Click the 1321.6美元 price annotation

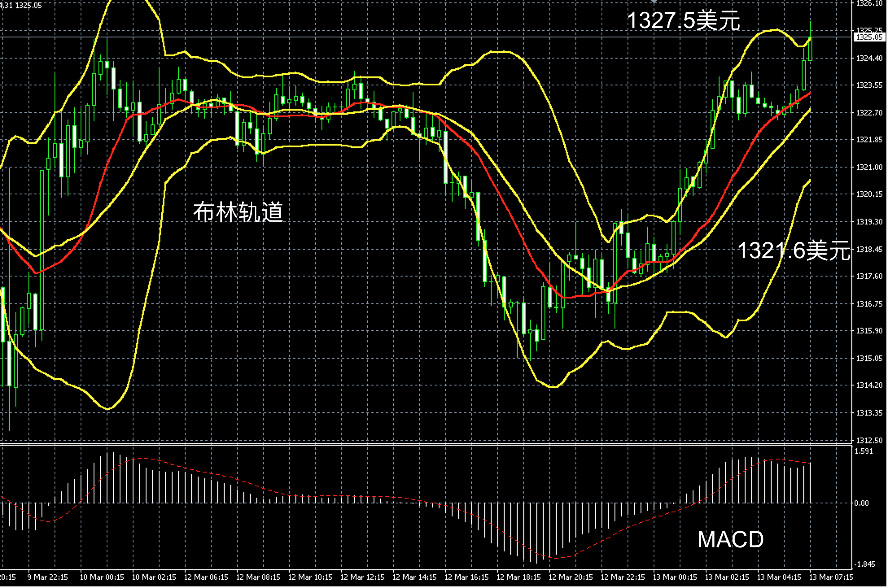tap(794, 250)
